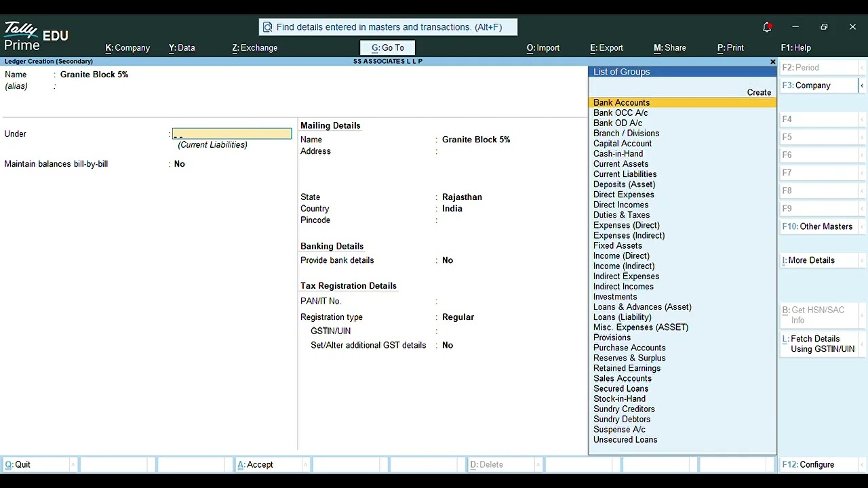The image size is (868, 488).
Task: Select Direct Incomes group
Action: [x=682, y=205]
